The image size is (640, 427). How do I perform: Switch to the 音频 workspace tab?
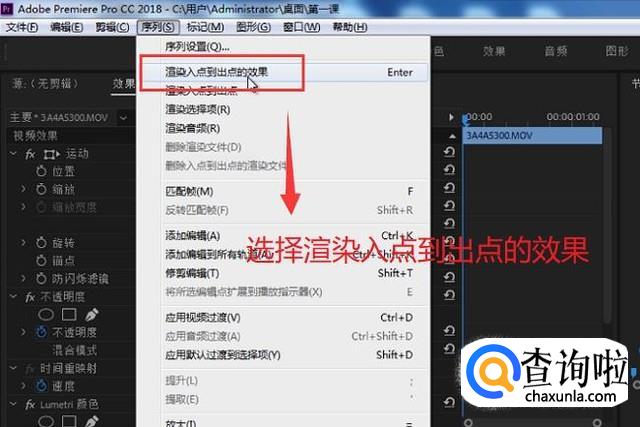coord(556,51)
